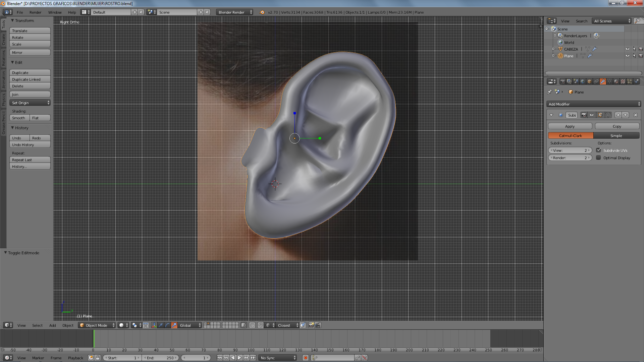Open the Render menu

35,12
